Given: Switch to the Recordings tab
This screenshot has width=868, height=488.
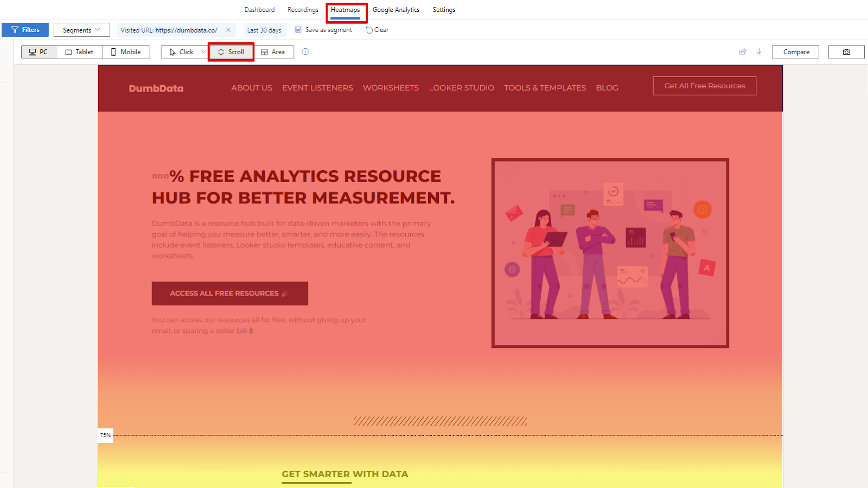Looking at the screenshot, I should (x=303, y=10).
